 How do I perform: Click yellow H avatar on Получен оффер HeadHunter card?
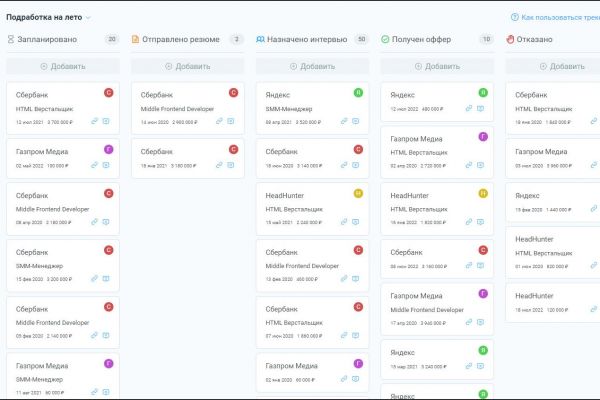coord(483,193)
